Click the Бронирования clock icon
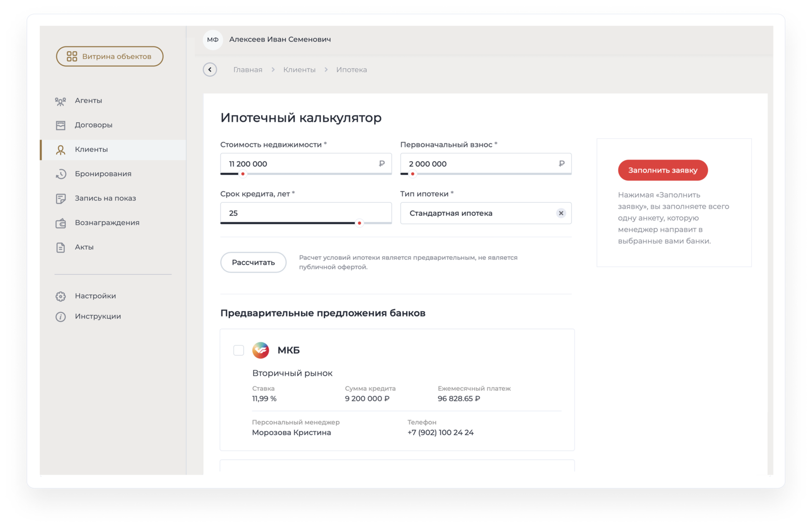This screenshot has height=528, width=812. coord(60,174)
